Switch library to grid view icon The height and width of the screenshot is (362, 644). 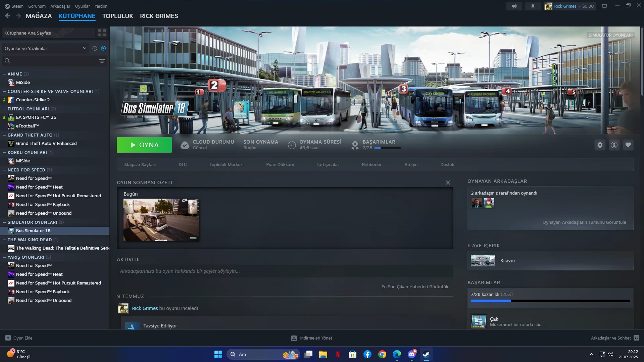coord(102,33)
